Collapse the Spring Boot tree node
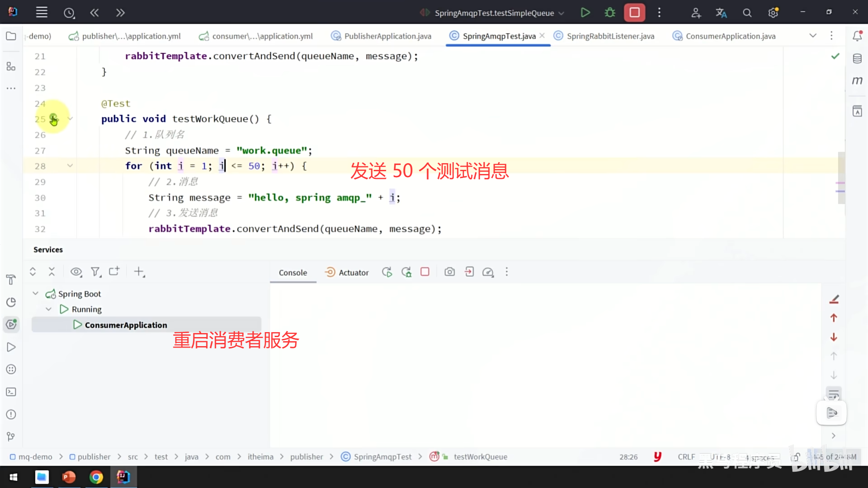868x488 pixels. 35,294
